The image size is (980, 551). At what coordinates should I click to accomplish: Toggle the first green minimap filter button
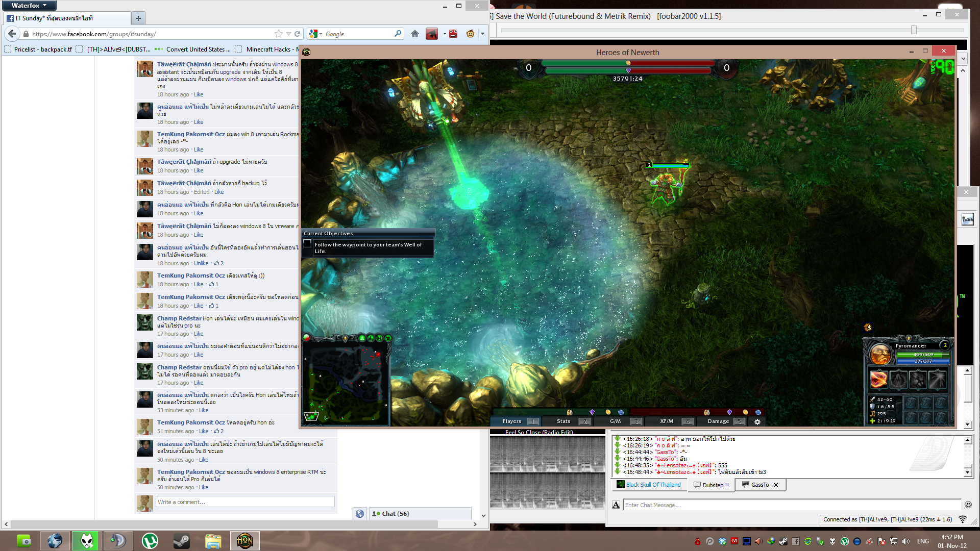[x=362, y=338]
